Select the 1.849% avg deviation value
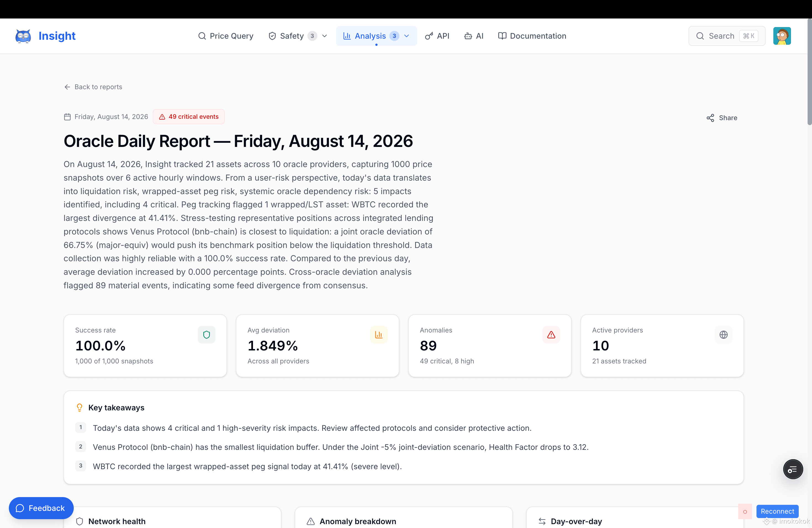812x528 pixels. (x=273, y=345)
